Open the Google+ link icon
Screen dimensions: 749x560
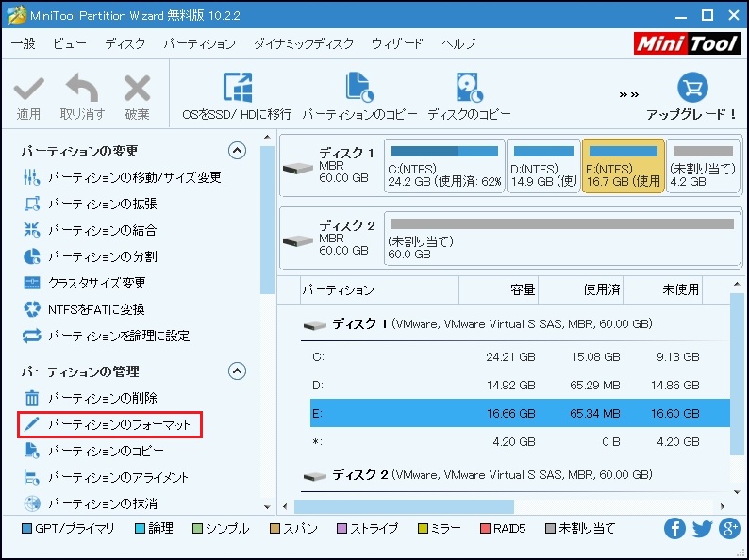[729, 529]
